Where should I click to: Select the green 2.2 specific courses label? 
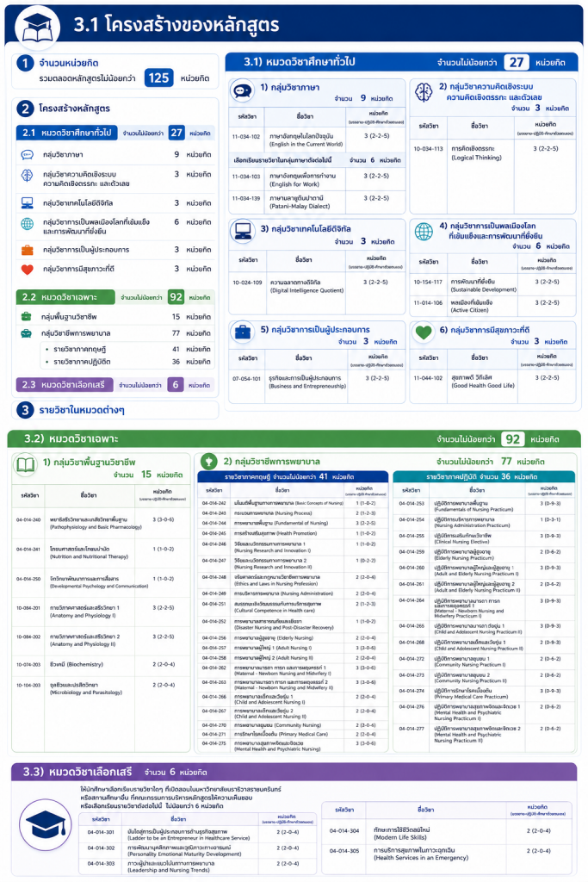click(x=65, y=297)
